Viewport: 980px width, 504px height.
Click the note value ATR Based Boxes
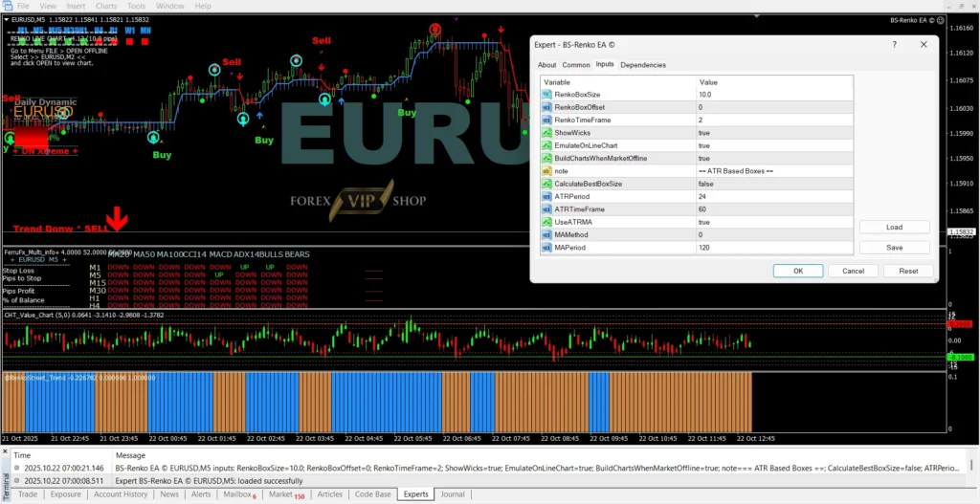(774, 171)
